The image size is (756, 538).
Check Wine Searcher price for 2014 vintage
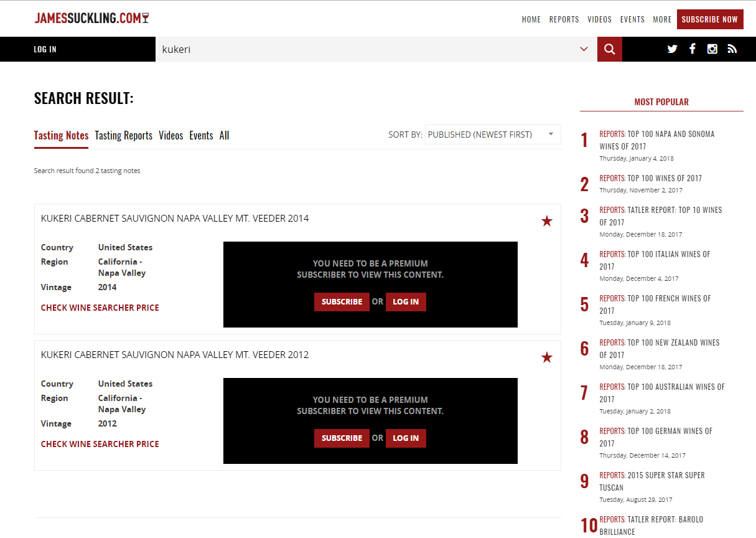pyautogui.click(x=100, y=308)
